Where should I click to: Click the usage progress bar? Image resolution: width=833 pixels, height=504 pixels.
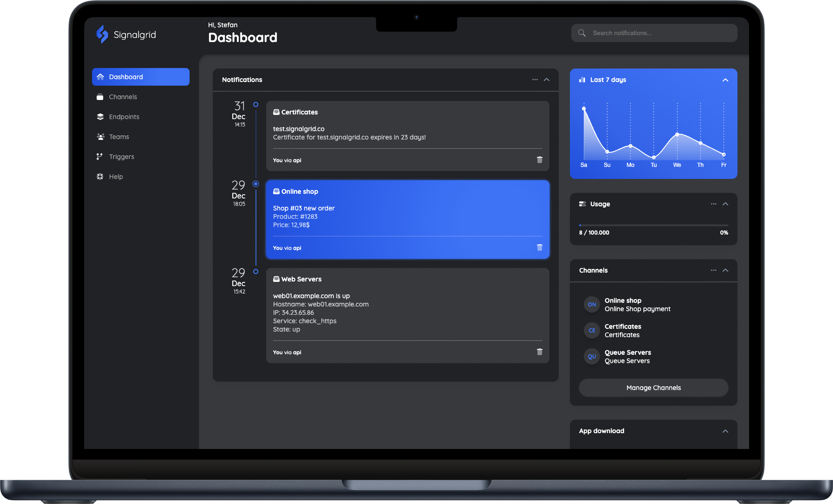(653, 225)
